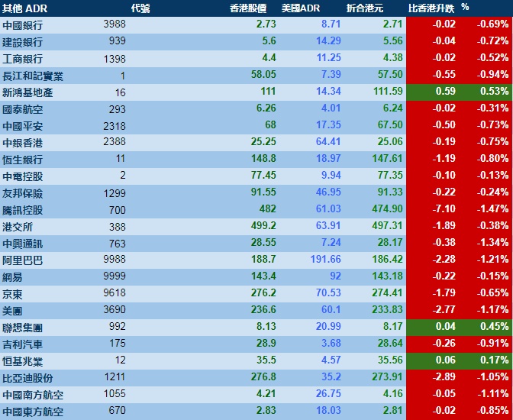This screenshot has width=513, height=420.
Task: Click the 代號 column header
Action: [140, 8]
